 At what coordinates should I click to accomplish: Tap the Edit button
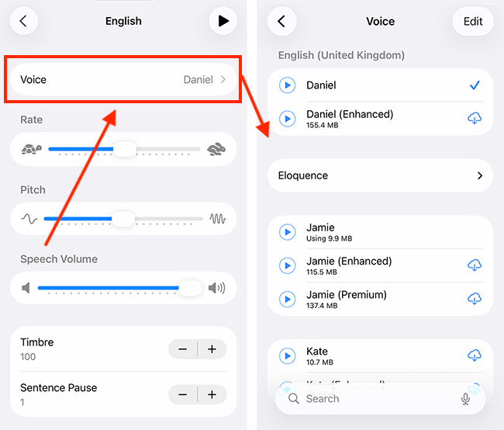pyautogui.click(x=472, y=21)
